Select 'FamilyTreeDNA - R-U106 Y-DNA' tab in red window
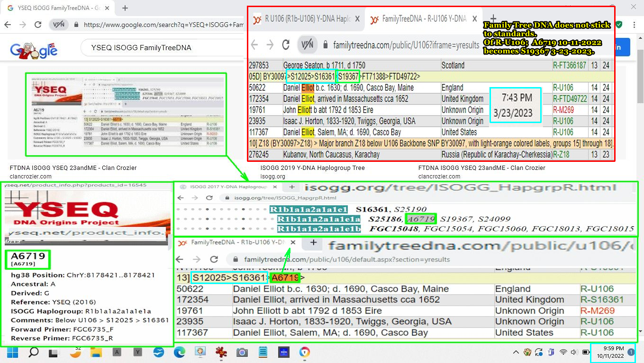 click(x=424, y=19)
